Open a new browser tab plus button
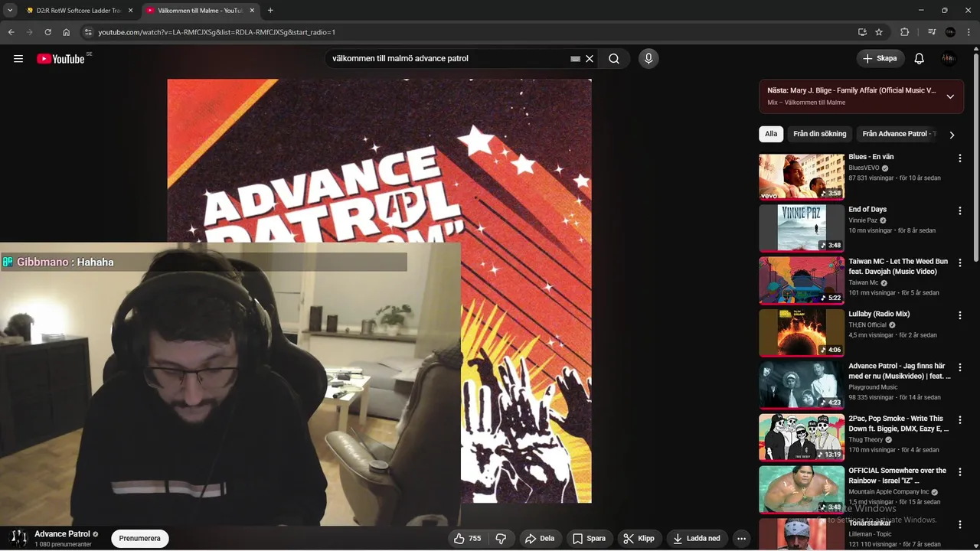 point(270,11)
